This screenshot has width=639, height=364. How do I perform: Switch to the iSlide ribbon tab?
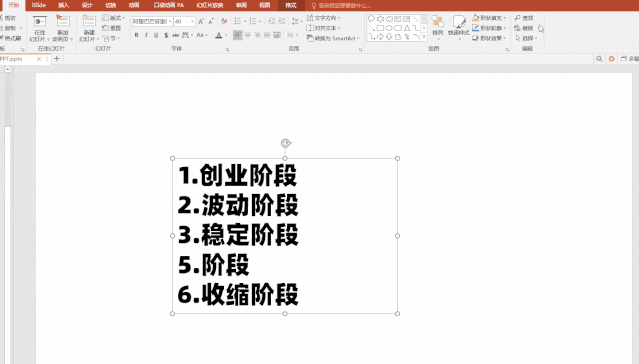pyautogui.click(x=39, y=5)
